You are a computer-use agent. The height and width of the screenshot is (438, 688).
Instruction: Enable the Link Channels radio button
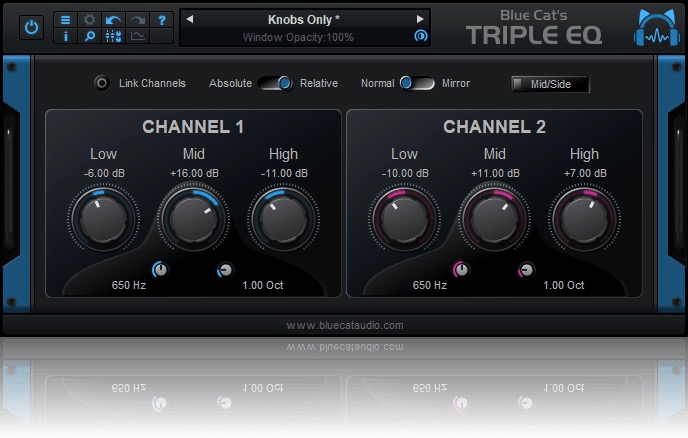click(102, 83)
